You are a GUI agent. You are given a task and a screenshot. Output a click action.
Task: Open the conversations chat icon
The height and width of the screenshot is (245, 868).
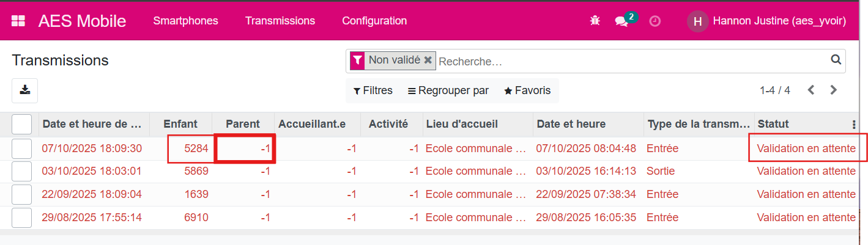[621, 21]
